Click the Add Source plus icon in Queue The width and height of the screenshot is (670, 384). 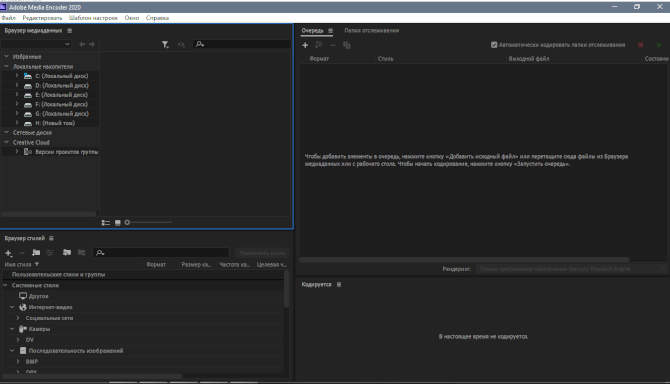[305, 45]
